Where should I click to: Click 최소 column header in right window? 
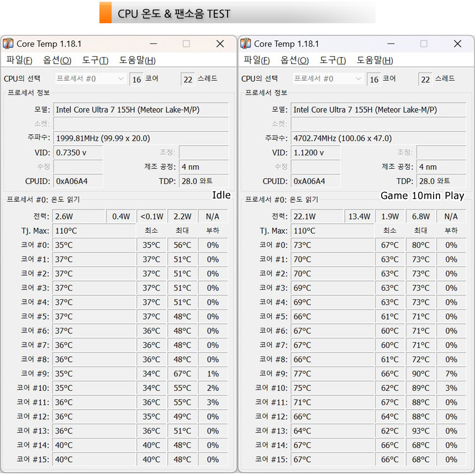390,231
